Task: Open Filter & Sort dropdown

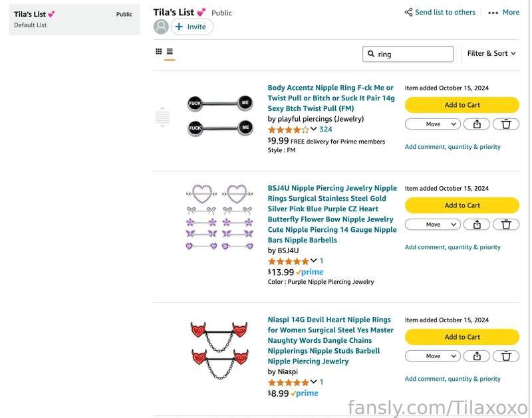Action: 491,54
